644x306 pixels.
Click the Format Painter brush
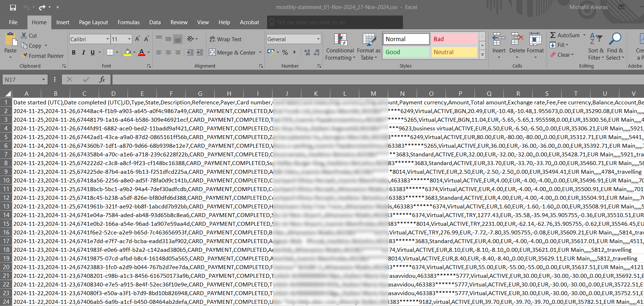42,56
